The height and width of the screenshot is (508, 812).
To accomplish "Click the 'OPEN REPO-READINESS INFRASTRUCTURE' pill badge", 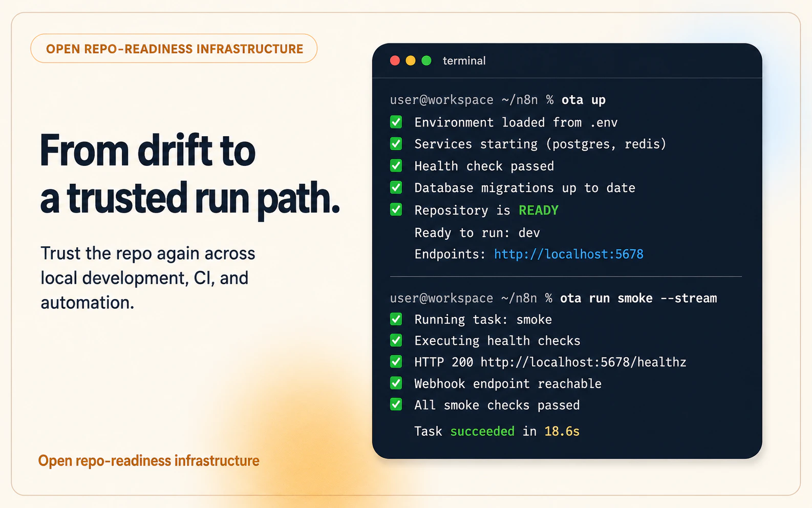I will 174,49.
